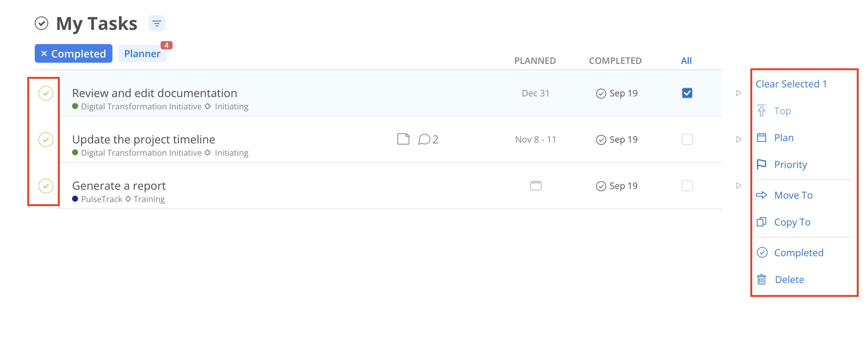The width and height of the screenshot is (868, 357).
Task: Delete selected task with trash action
Action: pos(788,280)
